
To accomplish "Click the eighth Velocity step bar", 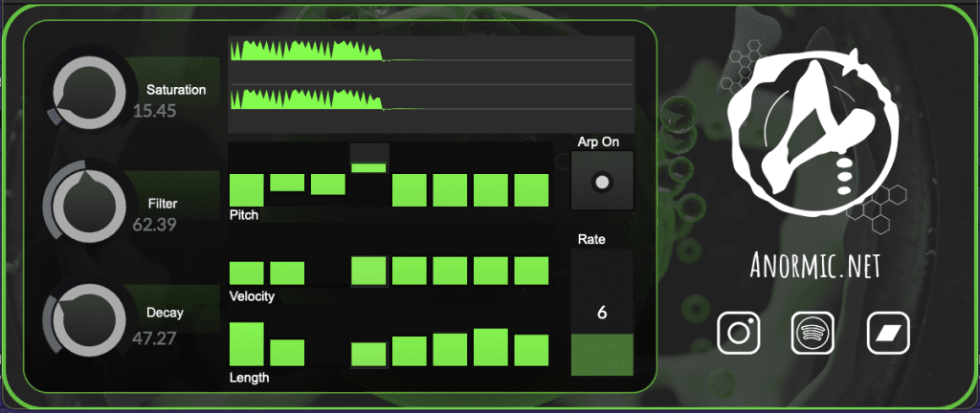I will [x=531, y=271].
